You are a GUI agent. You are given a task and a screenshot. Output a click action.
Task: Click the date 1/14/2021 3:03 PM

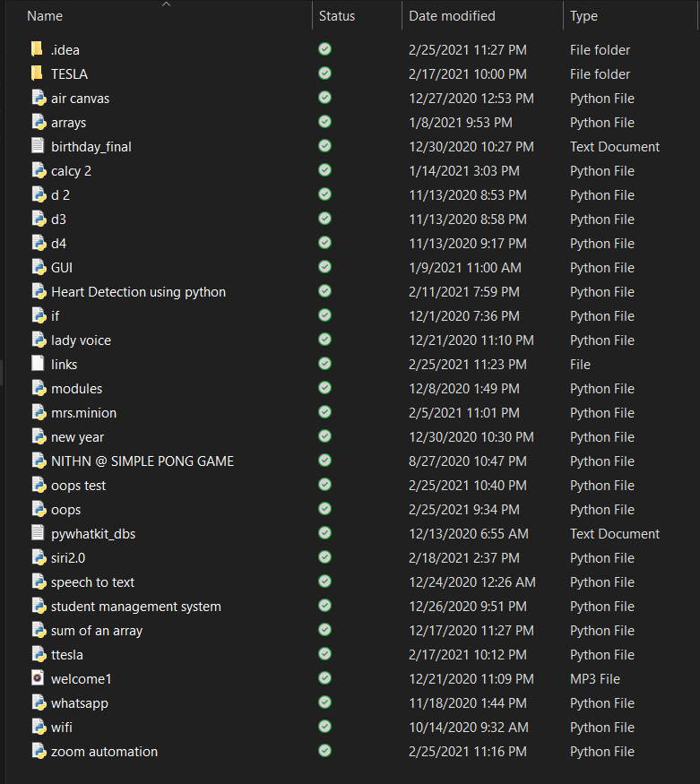(464, 171)
